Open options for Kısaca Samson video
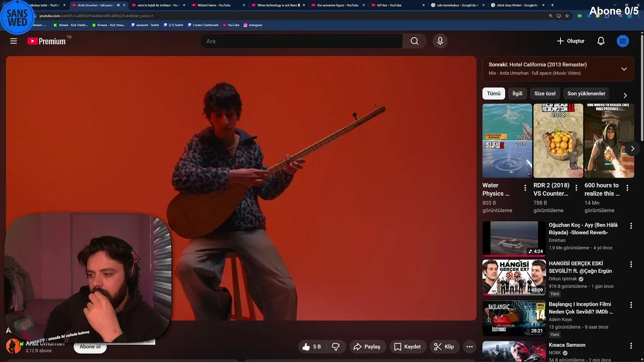 coord(631,346)
